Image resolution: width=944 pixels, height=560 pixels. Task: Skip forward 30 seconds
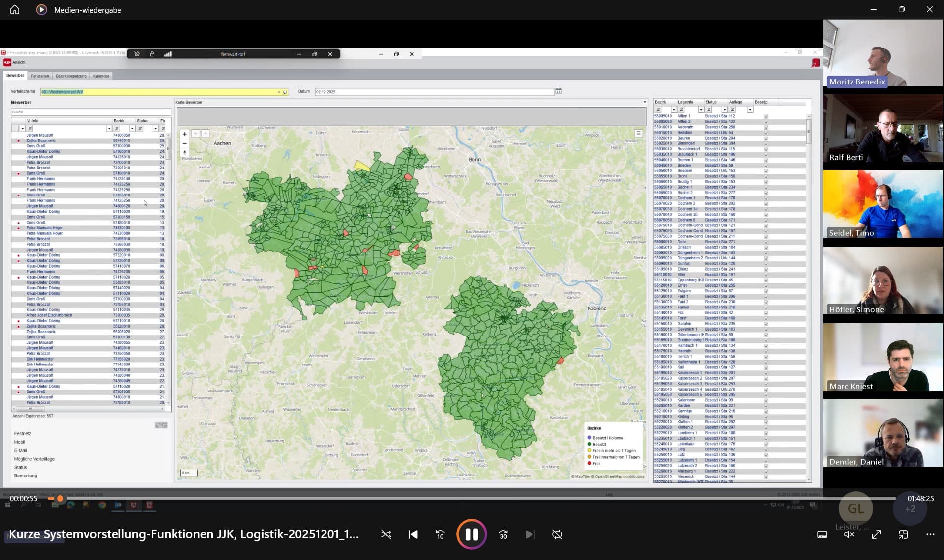click(503, 534)
